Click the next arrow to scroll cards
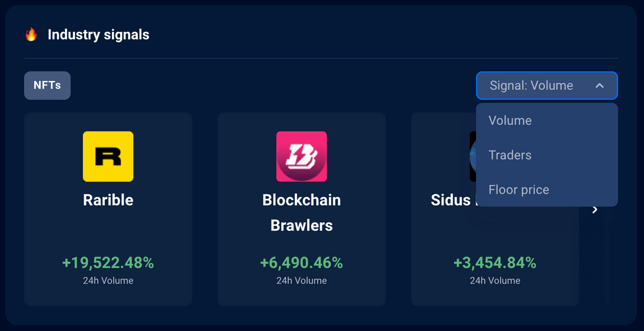The height and width of the screenshot is (331, 644). 595,210
